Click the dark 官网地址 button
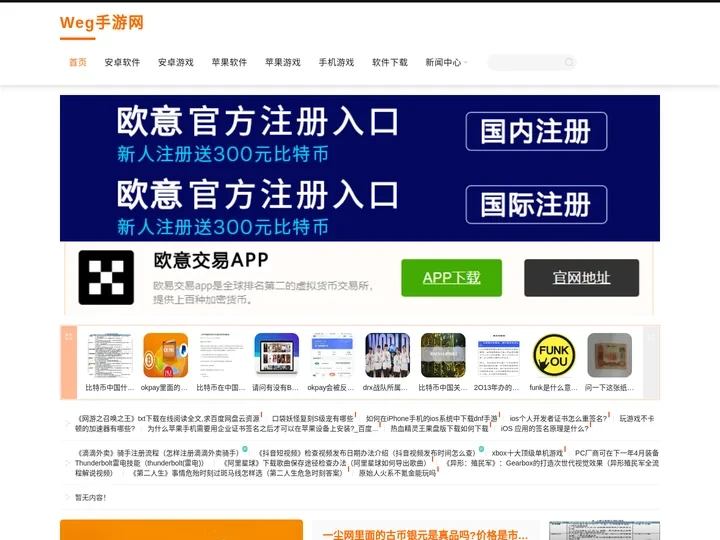 581,278
